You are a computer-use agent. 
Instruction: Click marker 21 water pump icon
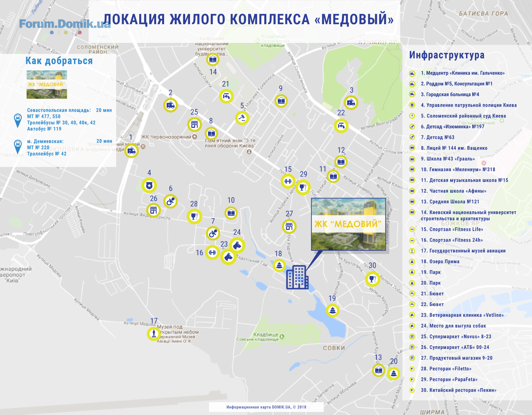coord(226,96)
